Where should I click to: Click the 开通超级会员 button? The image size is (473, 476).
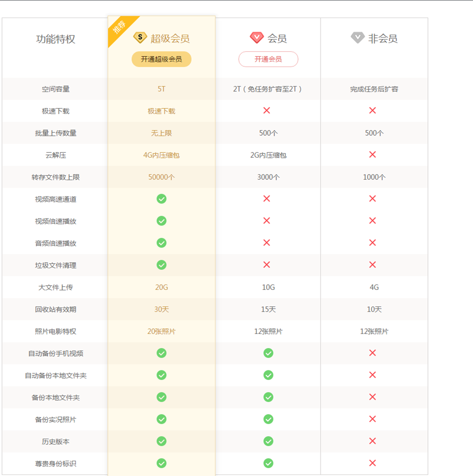pos(161,59)
